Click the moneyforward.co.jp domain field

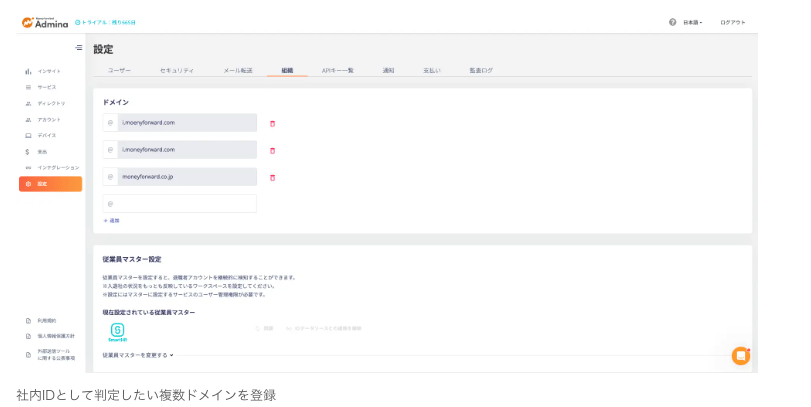[x=179, y=176]
